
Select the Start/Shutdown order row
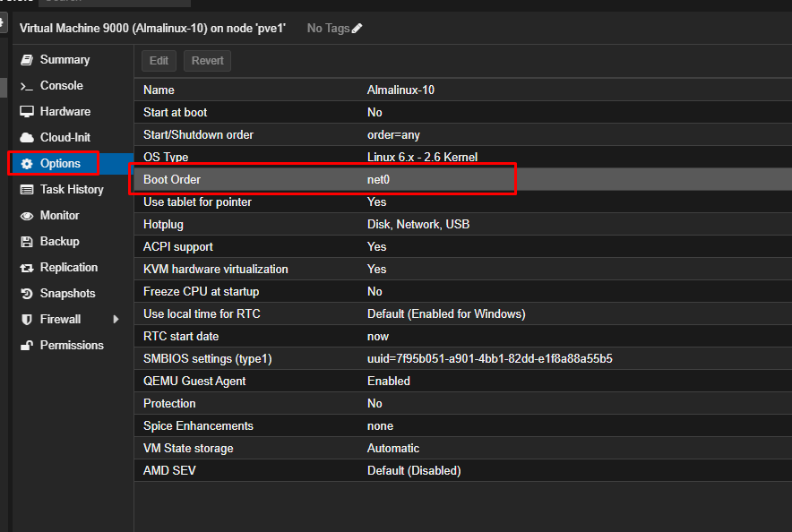click(x=462, y=134)
